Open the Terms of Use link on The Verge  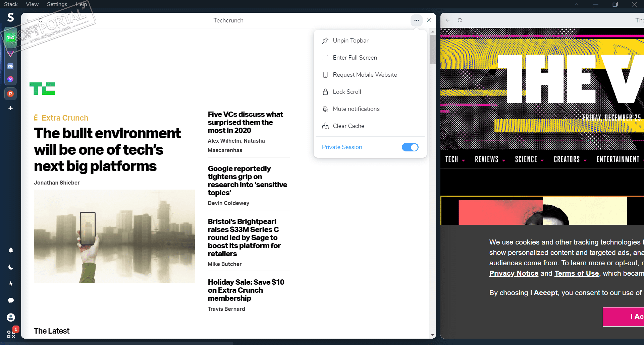(x=577, y=273)
